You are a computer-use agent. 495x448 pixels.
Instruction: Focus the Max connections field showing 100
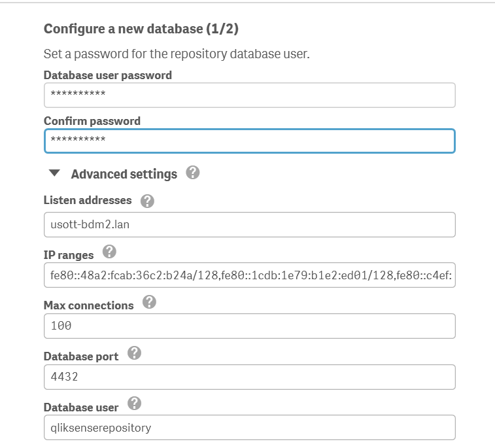249,326
